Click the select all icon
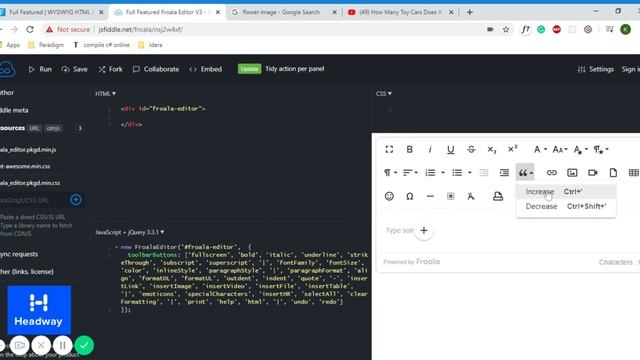 point(451,196)
